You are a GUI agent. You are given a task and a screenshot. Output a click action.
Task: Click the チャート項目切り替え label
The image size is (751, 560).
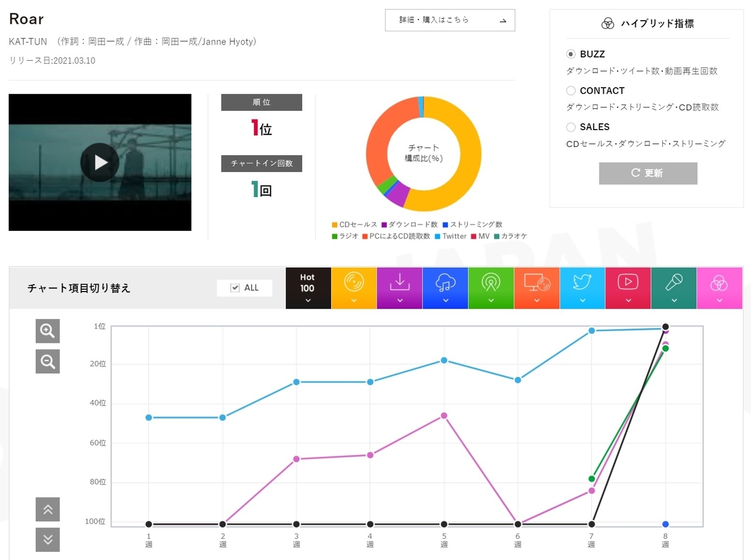pyautogui.click(x=79, y=288)
